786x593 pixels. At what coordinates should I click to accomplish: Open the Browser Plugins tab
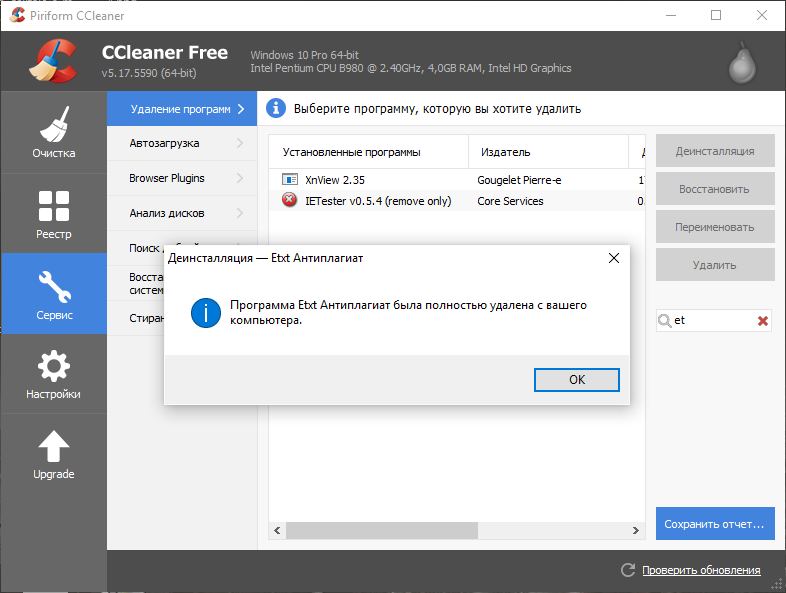click(x=182, y=178)
